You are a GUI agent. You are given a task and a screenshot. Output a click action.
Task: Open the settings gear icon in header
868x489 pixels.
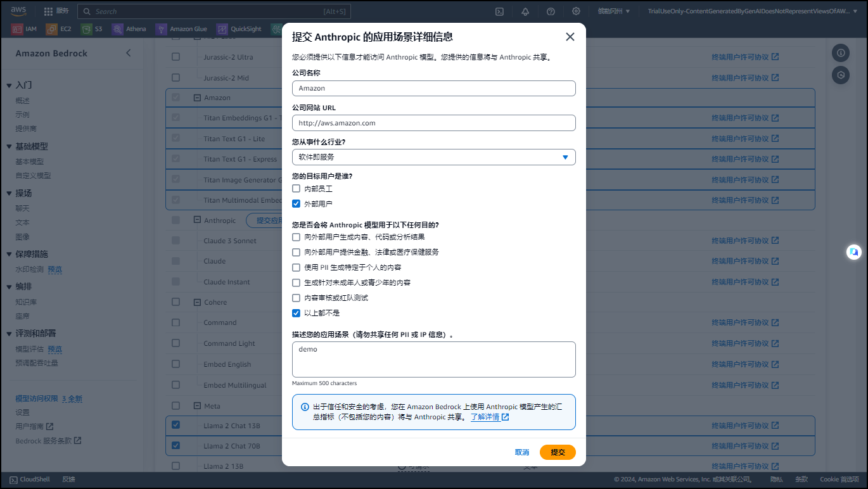(576, 11)
